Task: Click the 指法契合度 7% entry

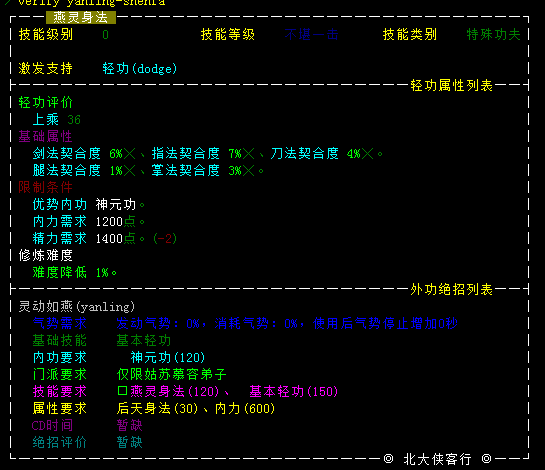Action: [203, 153]
